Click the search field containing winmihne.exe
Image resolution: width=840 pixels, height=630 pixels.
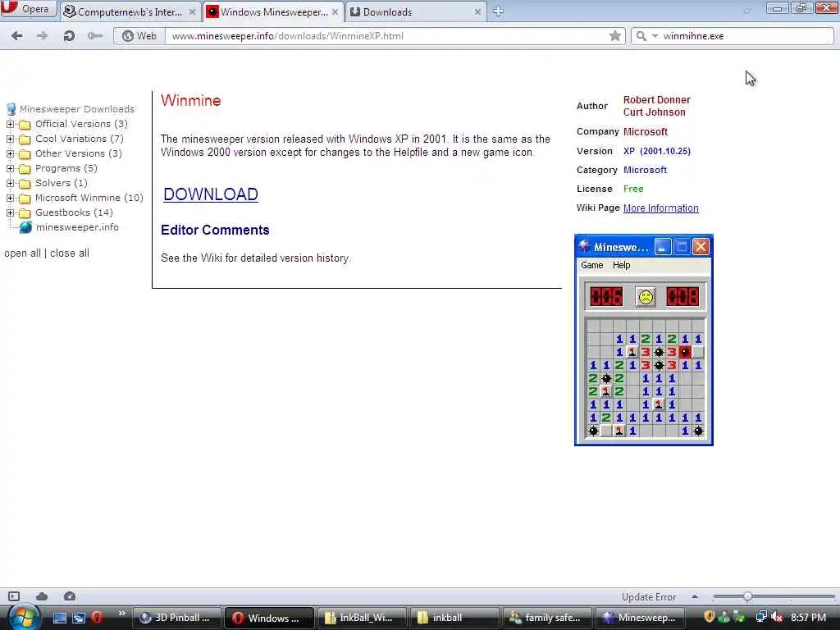pos(746,36)
